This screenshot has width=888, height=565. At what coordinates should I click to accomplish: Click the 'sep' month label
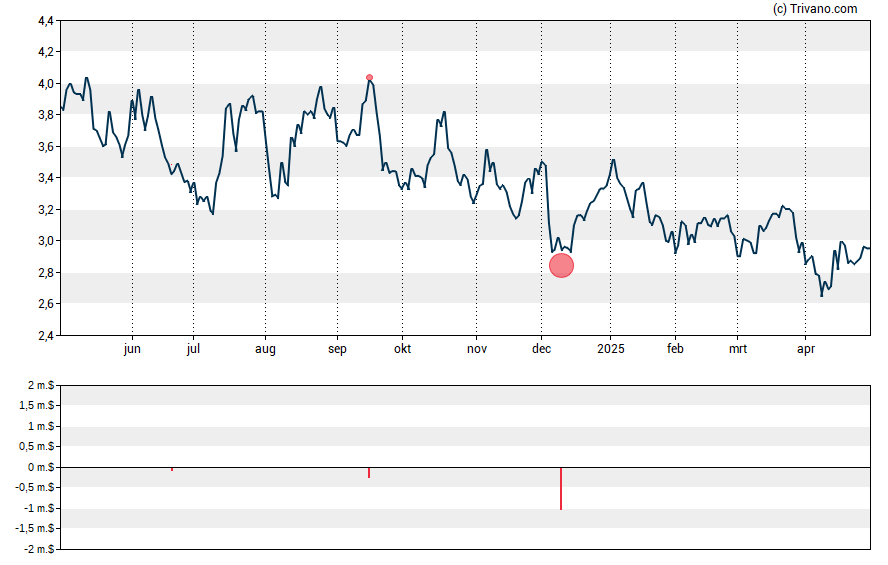337,349
